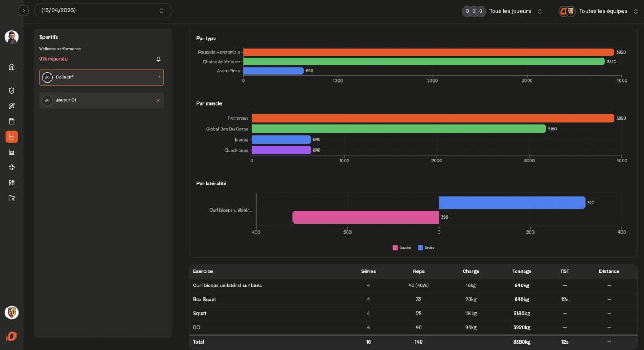Image resolution: width=644 pixels, height=350 pixels.
Task: Remove Joueur 01 via the red cross
Action: pos(157,100)
